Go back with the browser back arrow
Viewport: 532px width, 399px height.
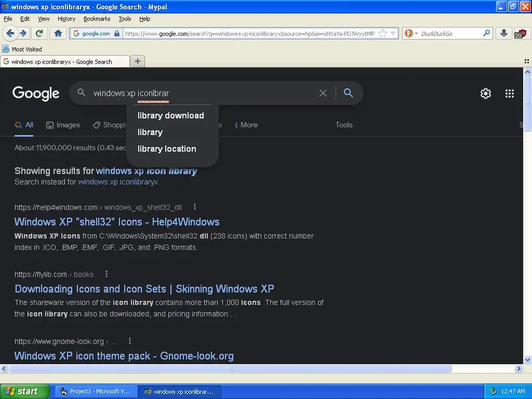tap(10, 33)
